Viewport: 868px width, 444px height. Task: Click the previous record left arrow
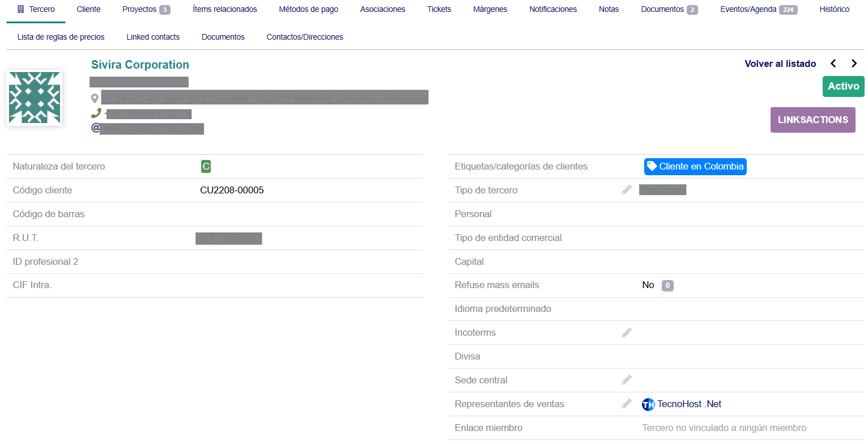(833, 64)
